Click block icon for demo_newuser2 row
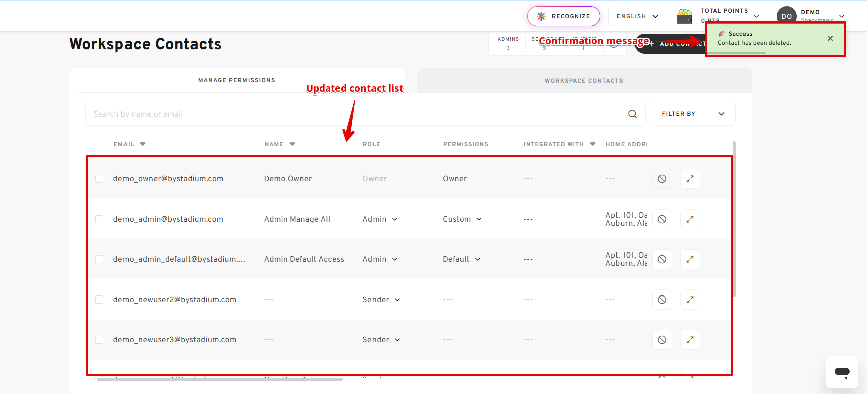The image size is (868, 394). (662, 300)
